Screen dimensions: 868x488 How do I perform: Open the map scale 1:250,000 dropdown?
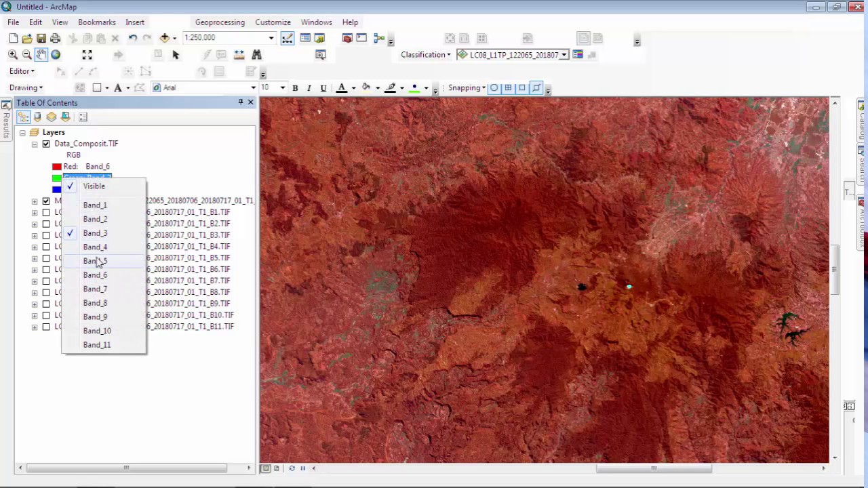pyautogui.click(x=271, y=38)
